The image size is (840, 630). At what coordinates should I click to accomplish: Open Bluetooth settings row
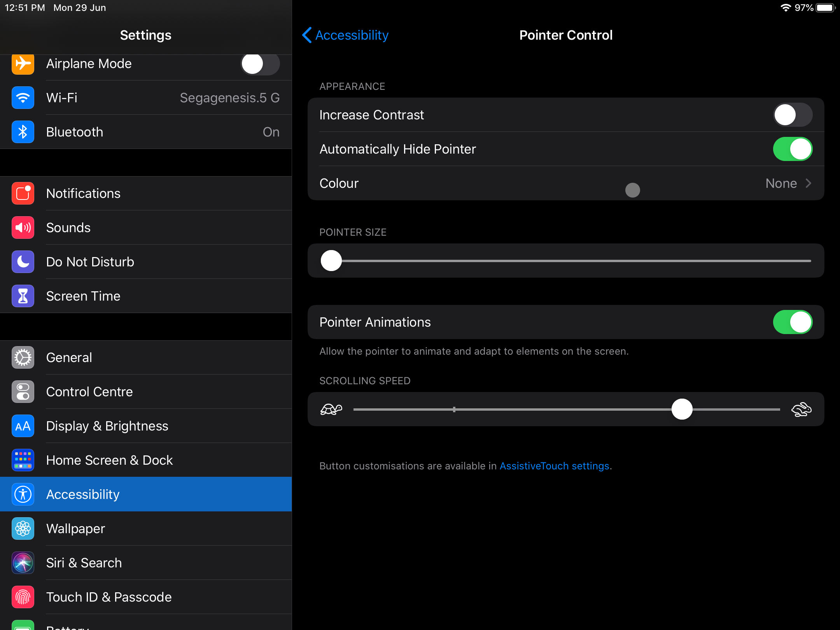pos(146,132)
